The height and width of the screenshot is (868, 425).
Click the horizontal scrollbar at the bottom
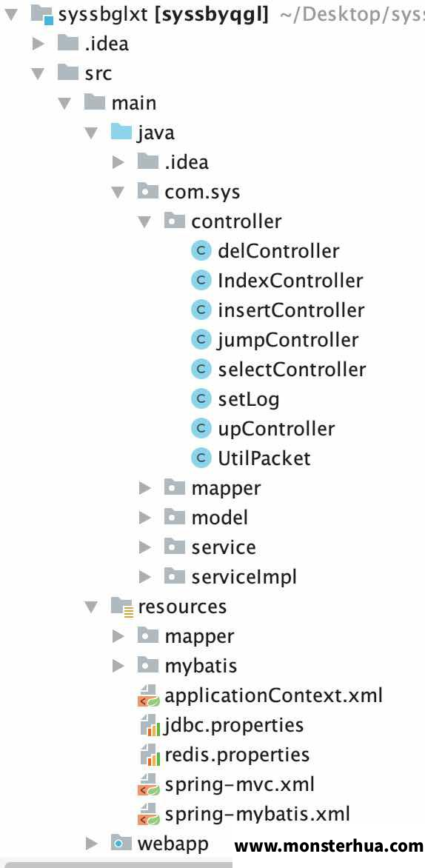click(x=116, y=865)
